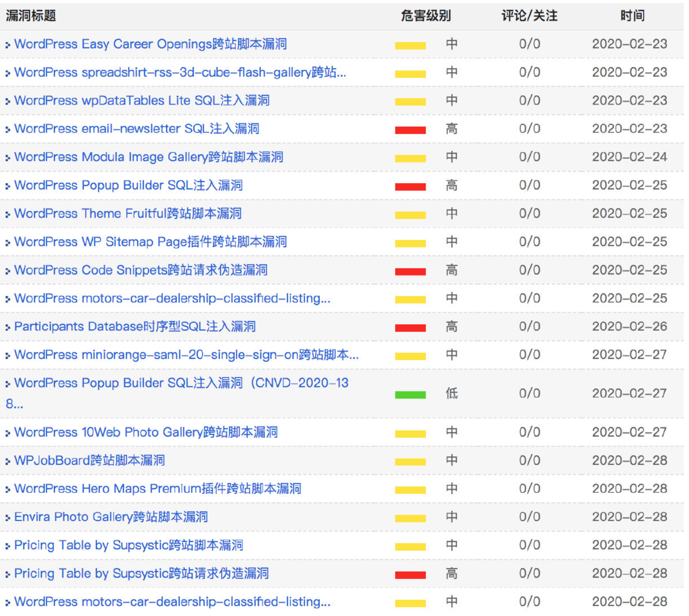View WordPress Hero Maps Premium插件跨站脚本漏洞
This screenshot has height=616, width=689.
(158, 489)
